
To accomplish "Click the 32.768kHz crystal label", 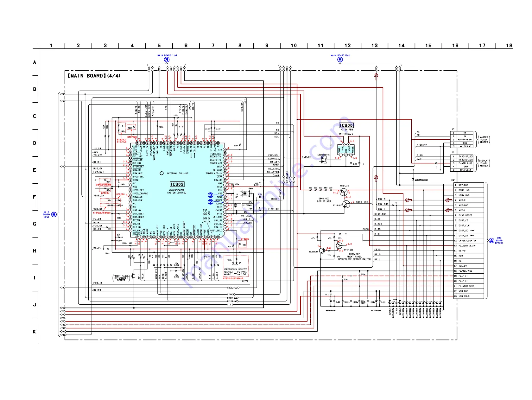I will coord(247,206).
